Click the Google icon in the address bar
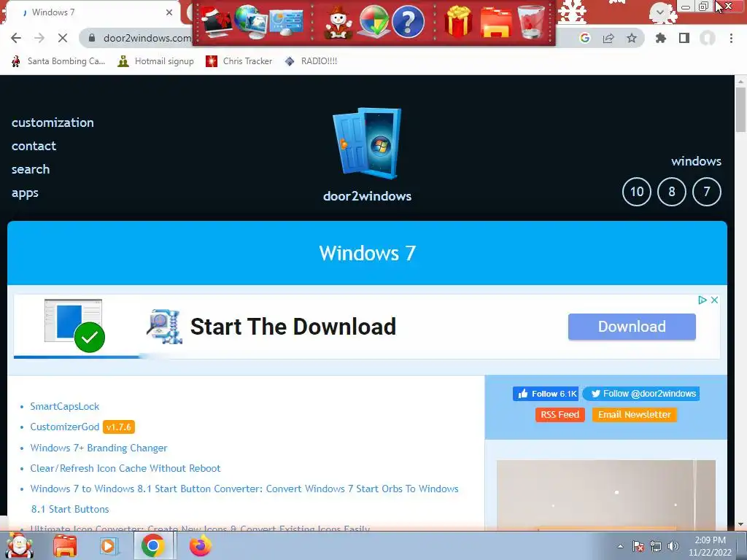 [584, 38]
